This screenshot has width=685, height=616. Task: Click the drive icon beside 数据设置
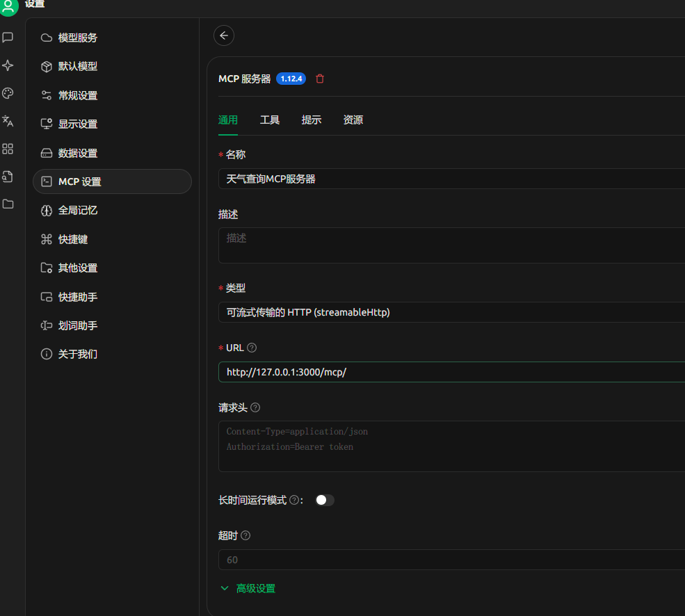(x=47, y=154)
